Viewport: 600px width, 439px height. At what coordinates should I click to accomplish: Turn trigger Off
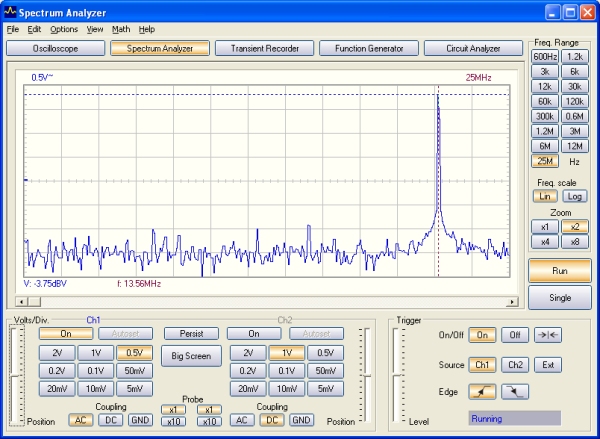514,335
